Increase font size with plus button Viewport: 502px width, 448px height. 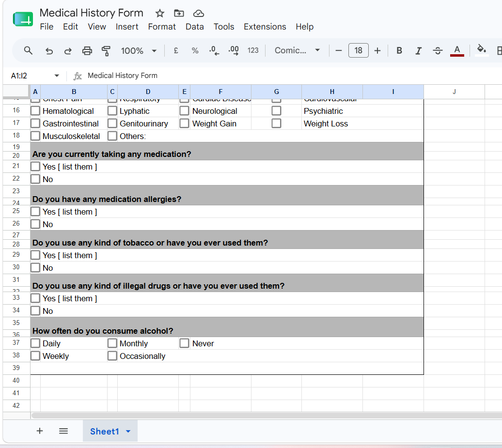coord(377,50)
